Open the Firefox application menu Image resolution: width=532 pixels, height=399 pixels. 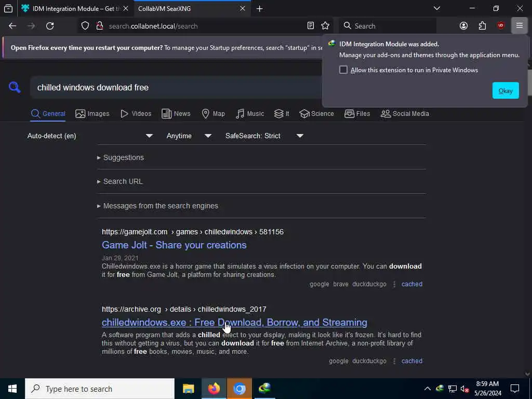click(519, 26)
